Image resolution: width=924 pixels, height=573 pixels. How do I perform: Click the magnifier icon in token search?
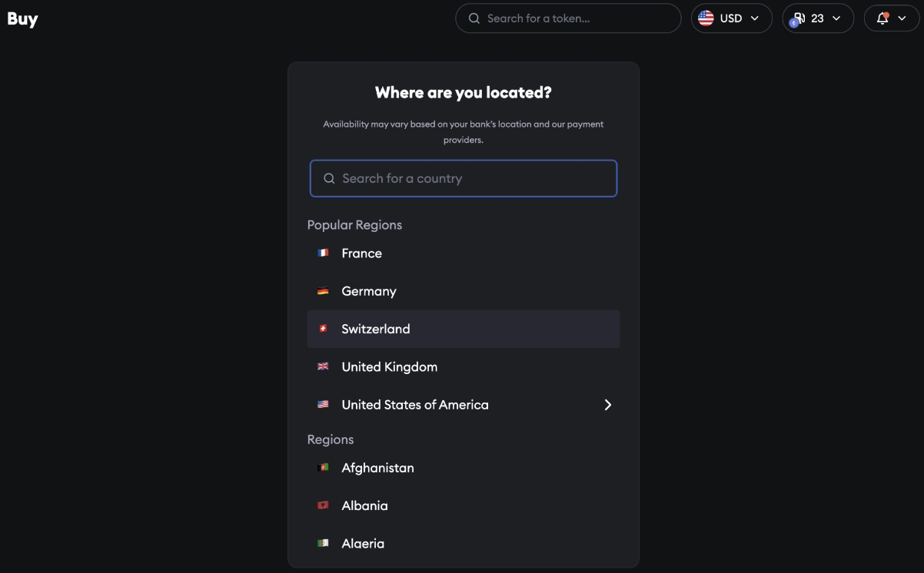474,18
